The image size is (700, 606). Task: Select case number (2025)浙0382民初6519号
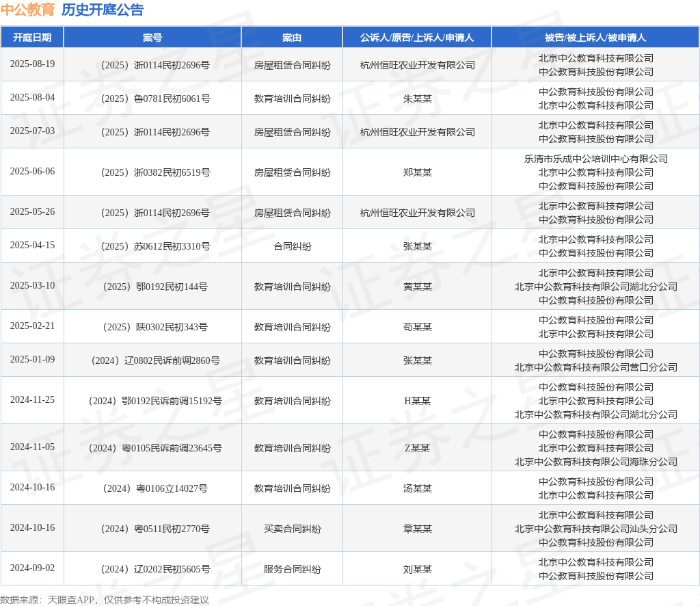pos(155,172)
